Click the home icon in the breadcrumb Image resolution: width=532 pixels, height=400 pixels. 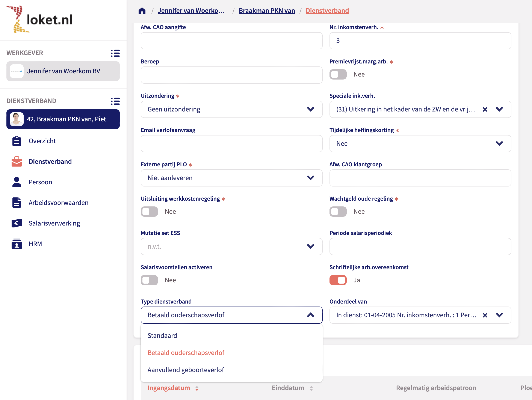click(x=142, y=11)
